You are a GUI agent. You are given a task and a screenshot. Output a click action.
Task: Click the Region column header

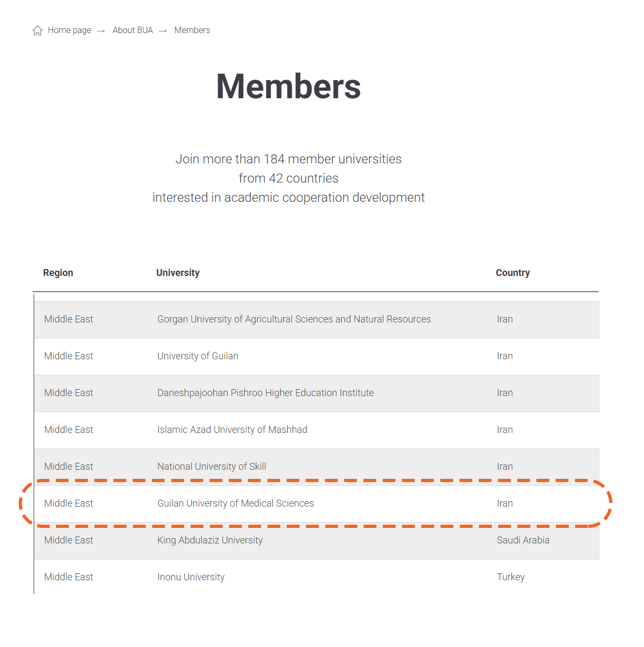tap(58, 273)
